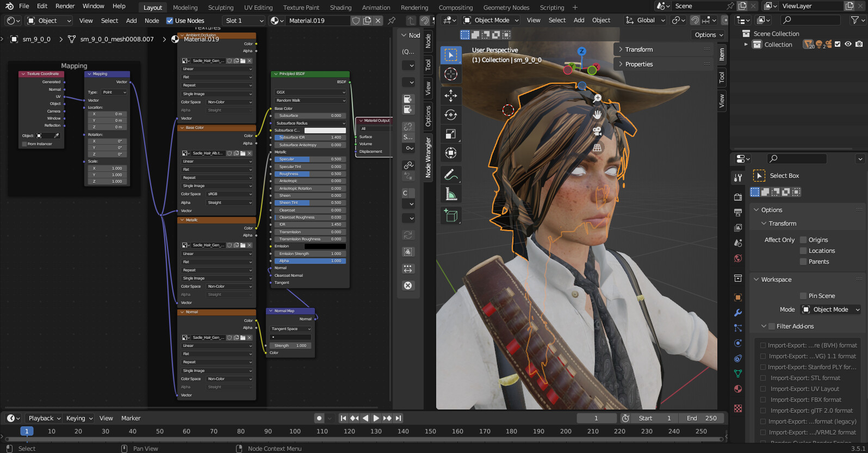Open the Render menu
The height and width of the screenshot is (453, 868).
65,6
